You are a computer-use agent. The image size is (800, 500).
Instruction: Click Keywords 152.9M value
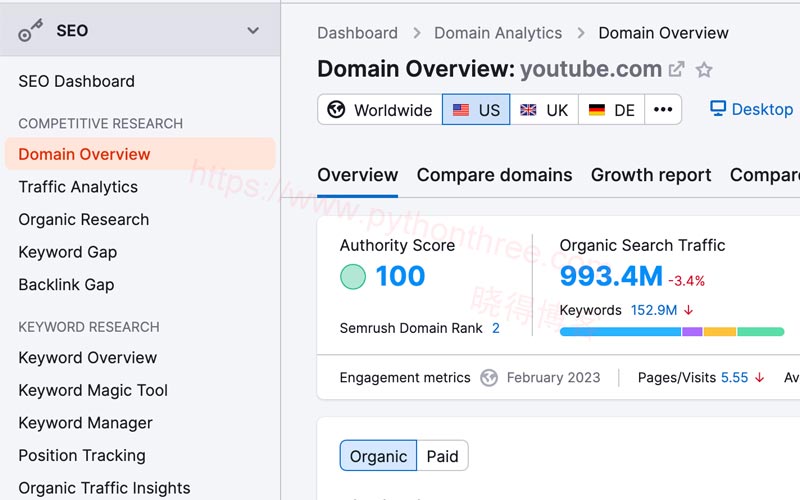[654, 310]
